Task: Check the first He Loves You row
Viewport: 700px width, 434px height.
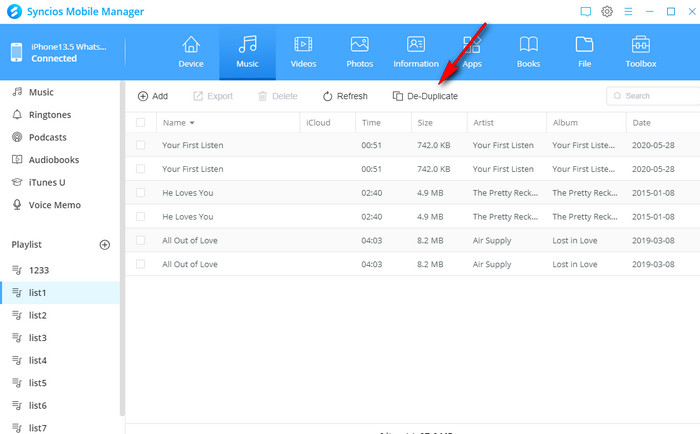Action: [140, 192]
